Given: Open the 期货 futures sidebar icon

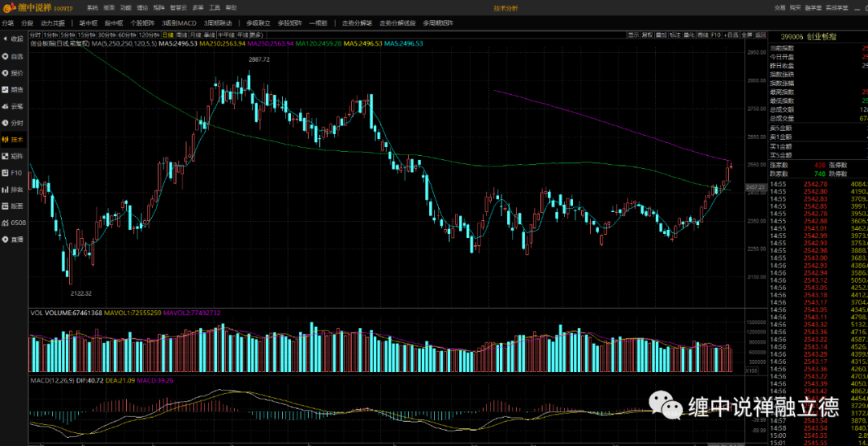Looking at the screenshot, I should tap(14, 89).
